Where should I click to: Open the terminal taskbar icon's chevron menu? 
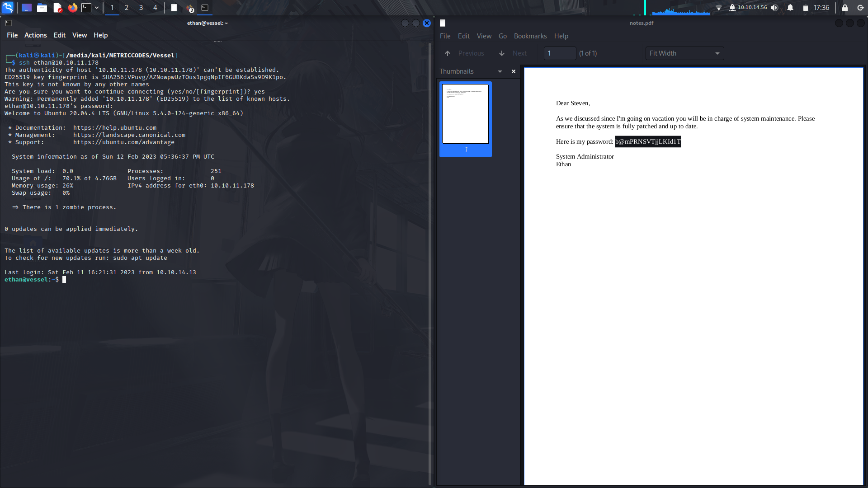pos(96,7)
